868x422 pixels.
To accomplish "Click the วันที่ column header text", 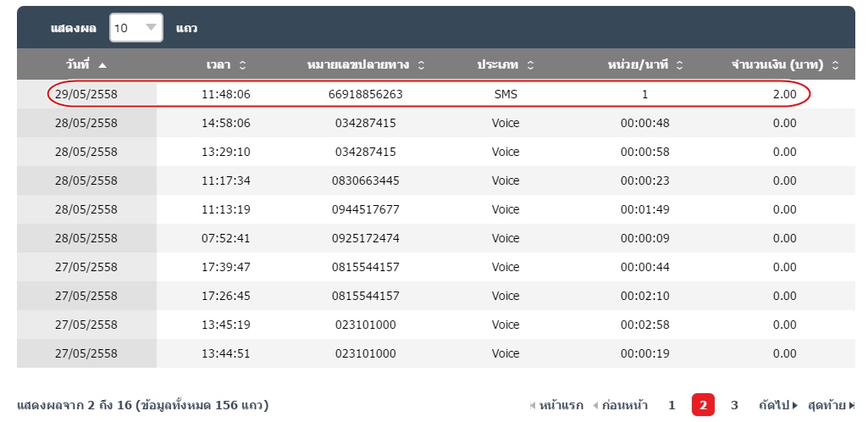I will [x=78, y=65].
